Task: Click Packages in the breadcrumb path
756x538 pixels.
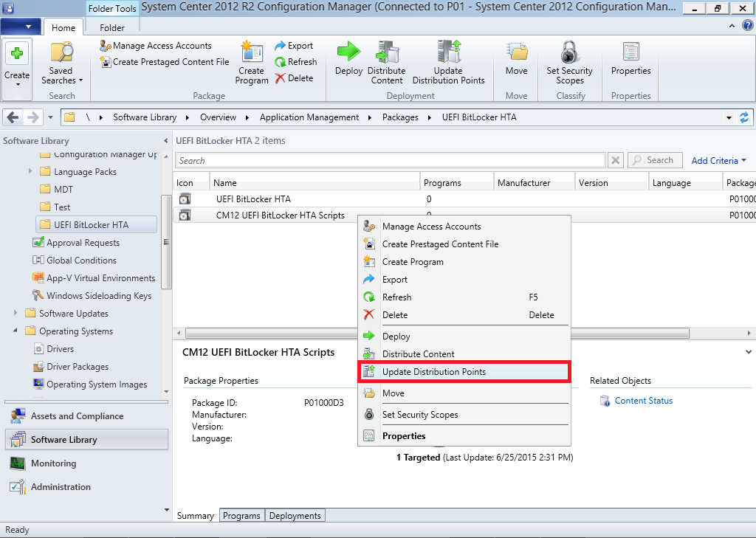Action: (400, 117)
